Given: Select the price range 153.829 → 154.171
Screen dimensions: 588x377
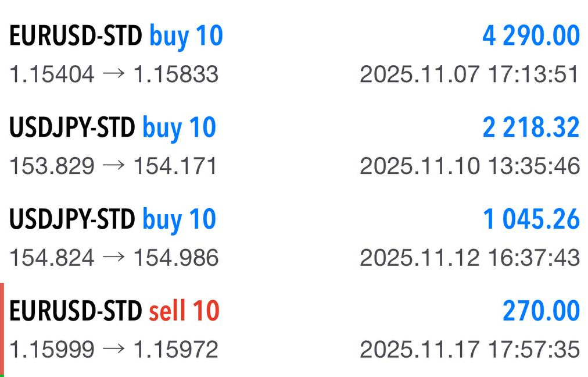Looking at the screenshot, I should [113, 166].
